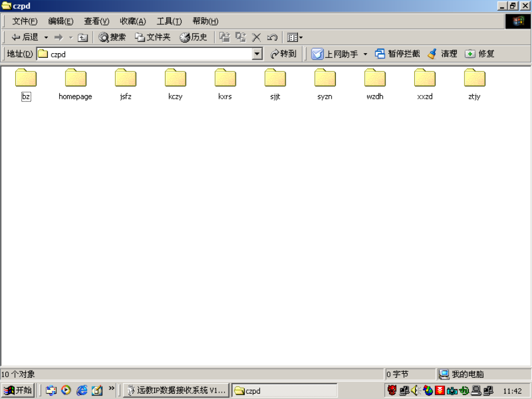Viewport: 532px width, 399px height.
Task: Click the 我的电脑 status bar zone
Action: click(x=484, y=374)
